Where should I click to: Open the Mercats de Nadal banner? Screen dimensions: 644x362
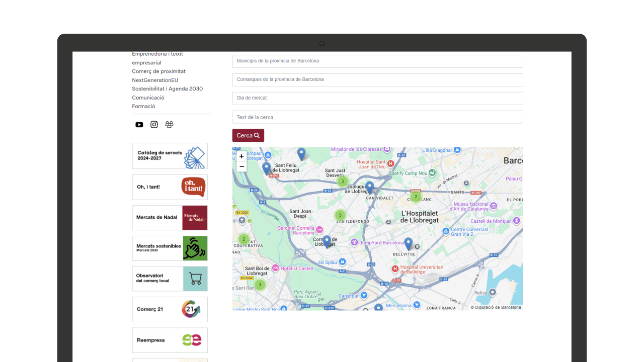170,218
